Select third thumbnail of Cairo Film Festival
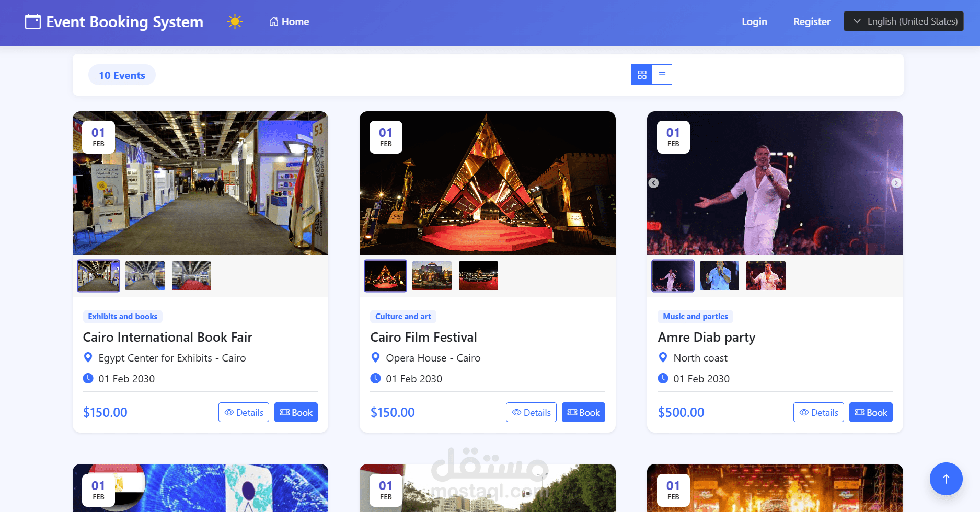 click(478, 276)
